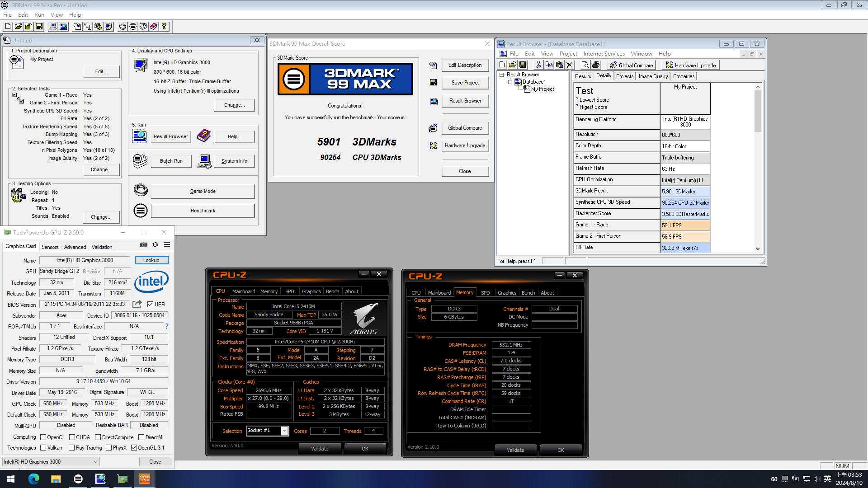Click Print Preview icon in Result Browser toolbar
Screen dimensions: 868x488
(x=585, y=65)
